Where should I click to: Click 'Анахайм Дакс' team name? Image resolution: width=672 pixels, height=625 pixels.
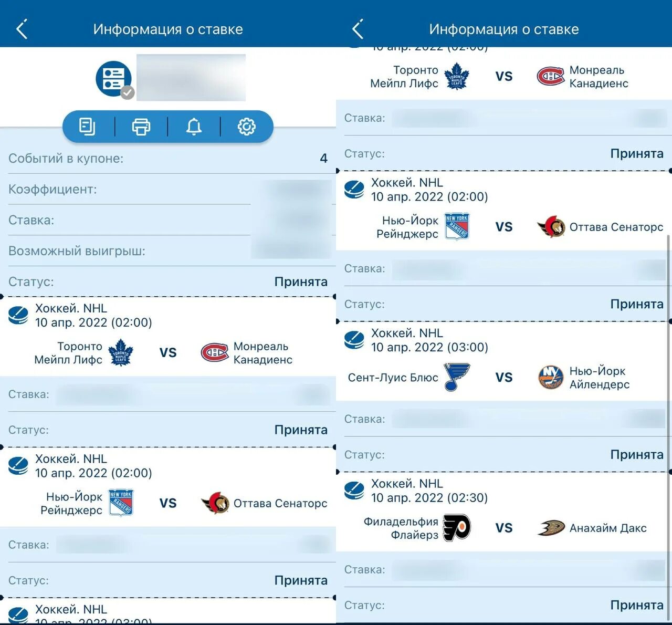608,528
